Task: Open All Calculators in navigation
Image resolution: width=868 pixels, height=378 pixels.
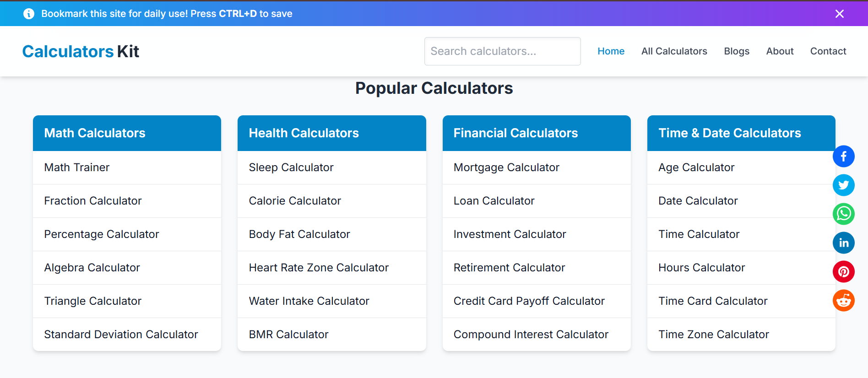Action: (x=674, y=51)
